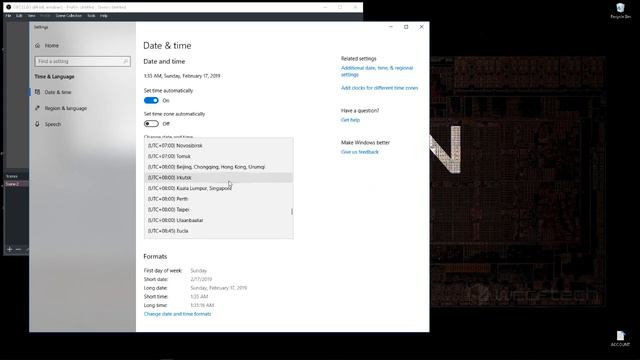This screenshot has width=640, height=360.
Task: Choose (UTC+08:00) Irkutsk time zone
Action: (x=218, y=178)
